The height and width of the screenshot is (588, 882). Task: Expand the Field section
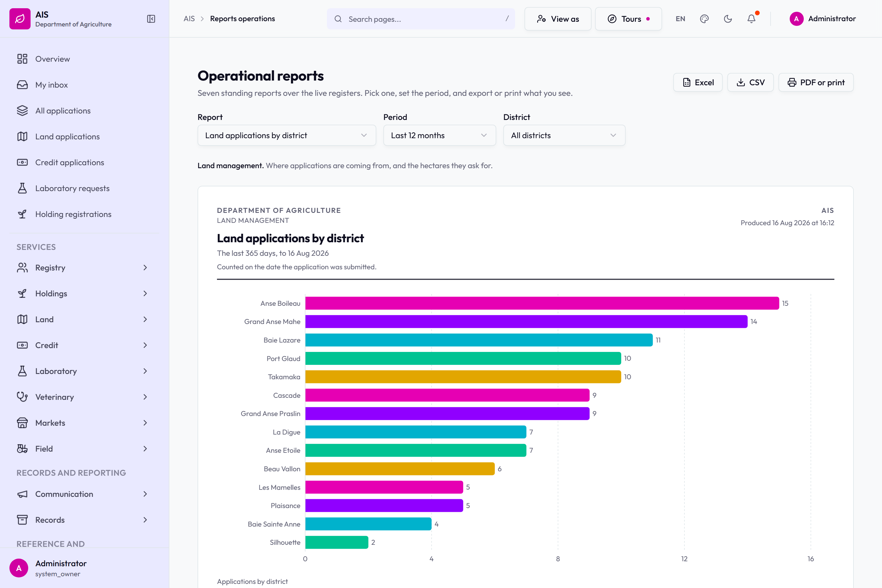point(84,449)
